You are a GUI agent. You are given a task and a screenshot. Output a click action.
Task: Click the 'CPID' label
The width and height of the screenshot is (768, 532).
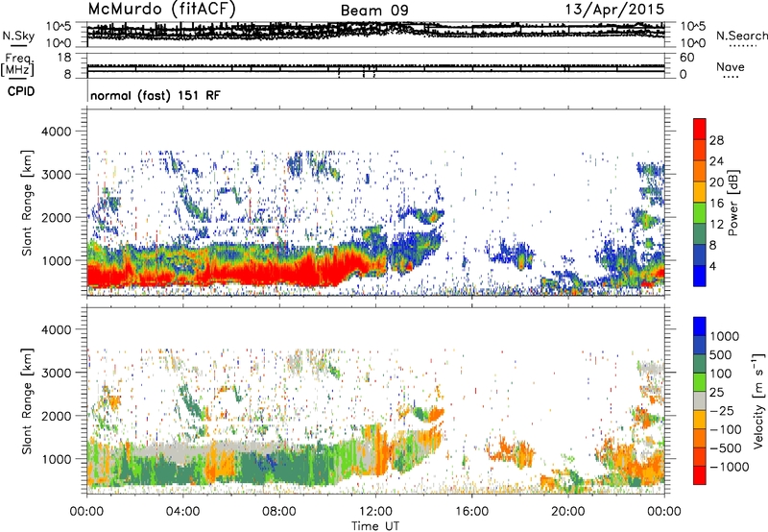(21, 91)
